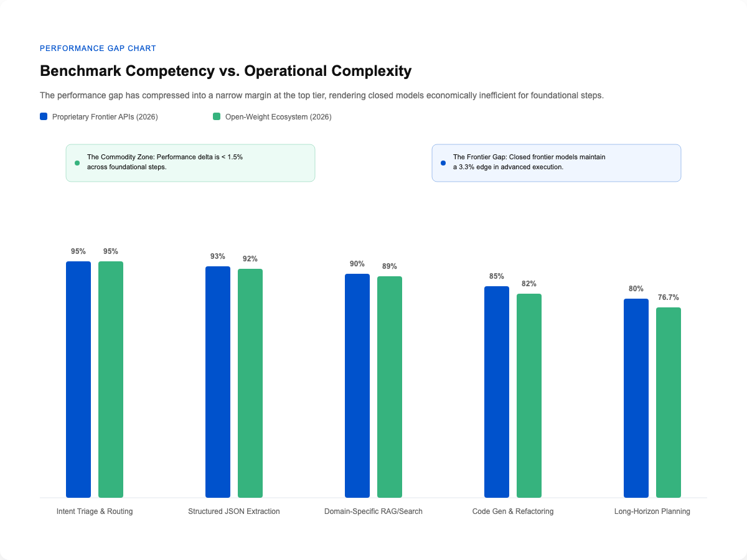Image resolution: width=747 pixels, height=560 pixels.
Task: Click the blue Intent Triage & Routing bar
Action: (x=78, y=380)
